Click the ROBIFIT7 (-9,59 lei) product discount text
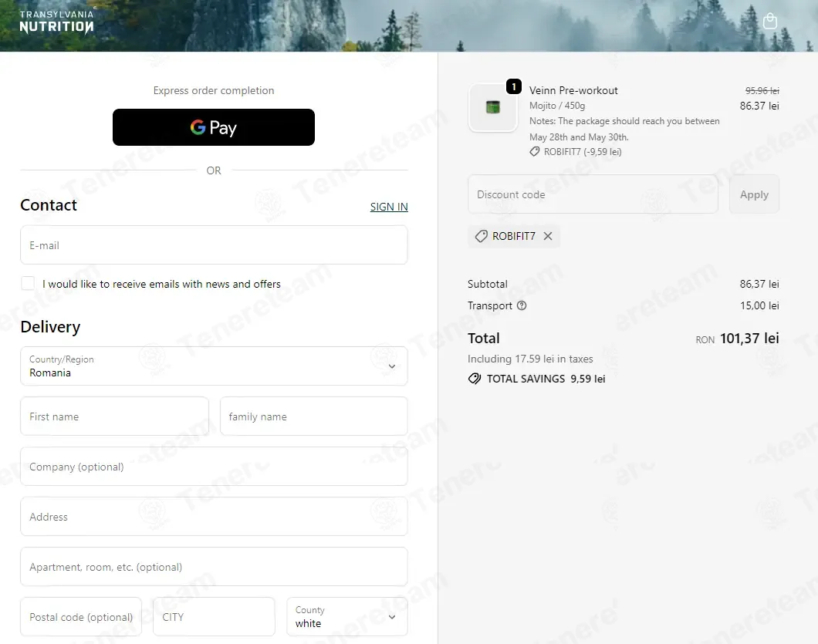 pos(583,152)
